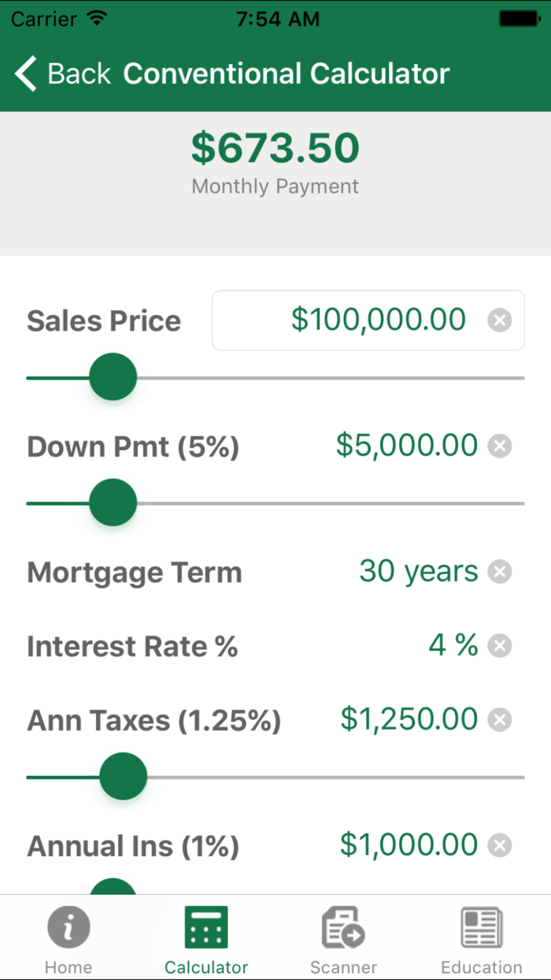
Task: Click the Ann Taxes slider handle
Action: [x=123, y=776]
